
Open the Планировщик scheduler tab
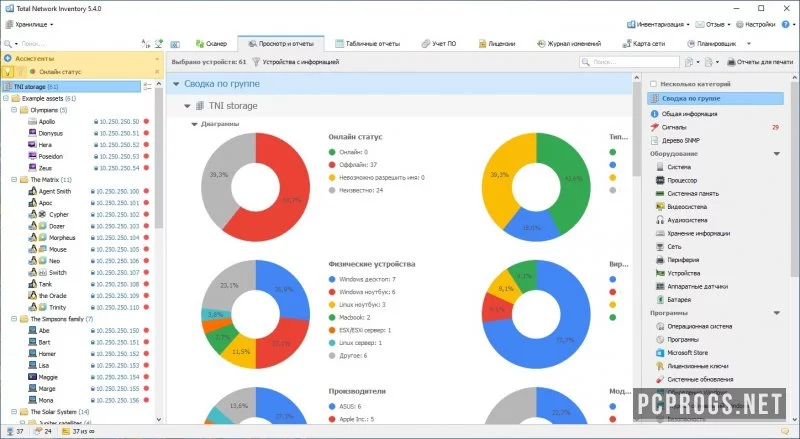[712, 44]
